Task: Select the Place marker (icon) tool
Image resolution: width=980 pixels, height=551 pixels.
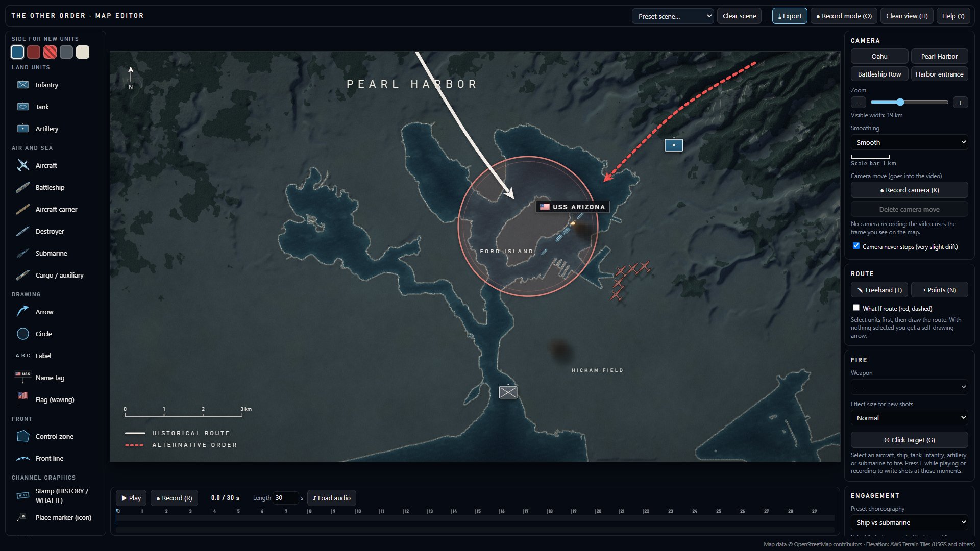Action: tap(56, 517)
